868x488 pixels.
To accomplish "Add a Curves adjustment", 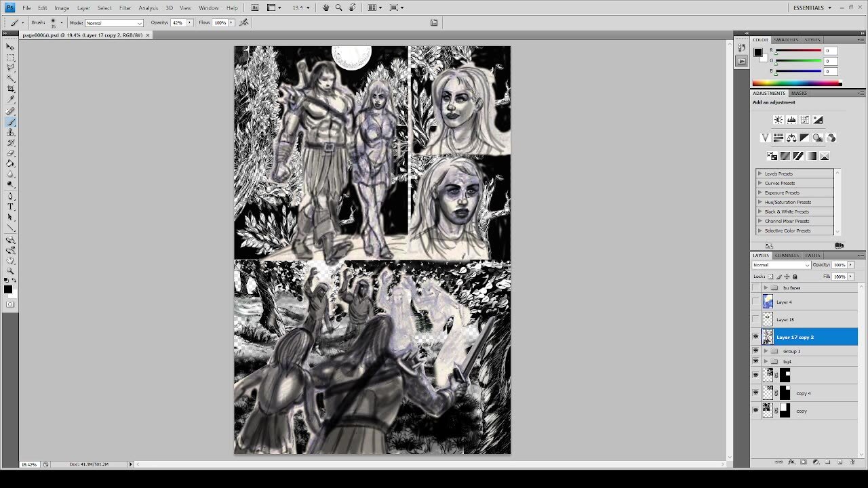I will pos(804,120).
